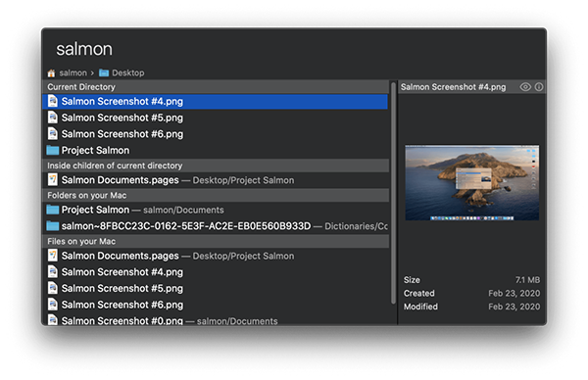Click the Salmon Screenshot #5.png icon in Current Directory
Screen dimensions: 588x380
(53, 118)
